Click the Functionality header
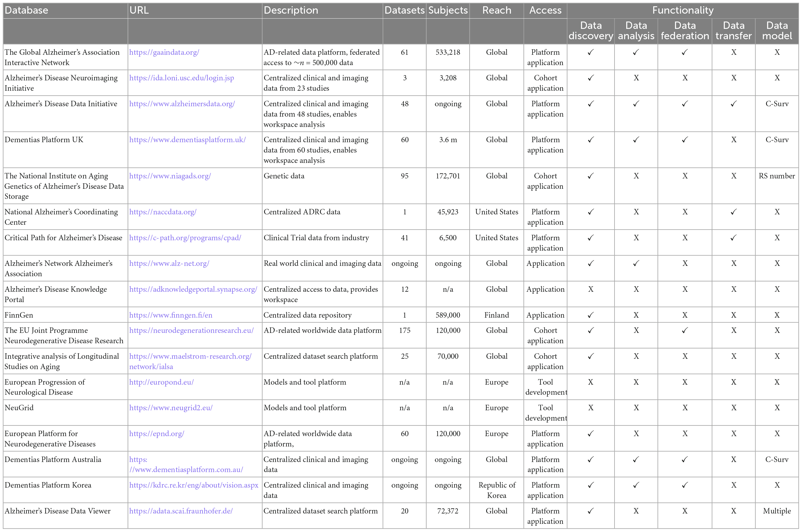Viewport: 802px width, 532px height. click(x=683, y=10)
